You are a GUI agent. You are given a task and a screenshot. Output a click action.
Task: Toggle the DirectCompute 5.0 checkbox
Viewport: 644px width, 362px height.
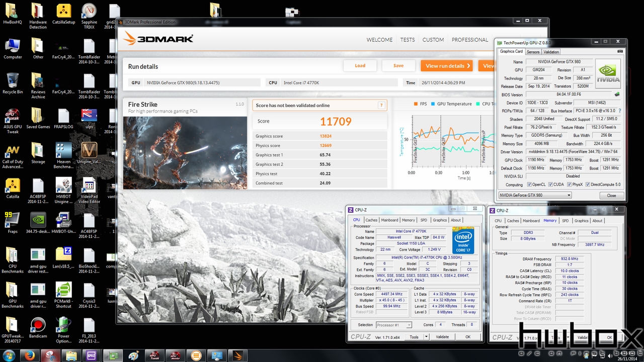pyautogui.click(x=588, y=185)
